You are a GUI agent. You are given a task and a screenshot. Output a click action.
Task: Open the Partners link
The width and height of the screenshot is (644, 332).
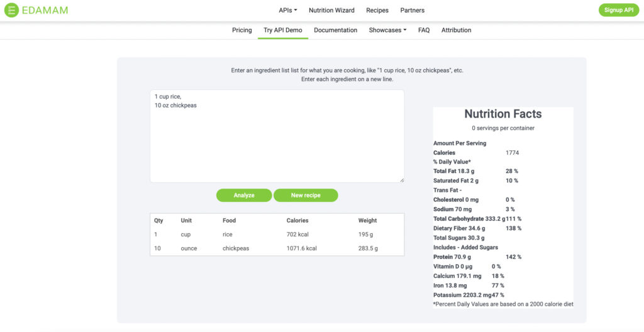tap(412, 10)
